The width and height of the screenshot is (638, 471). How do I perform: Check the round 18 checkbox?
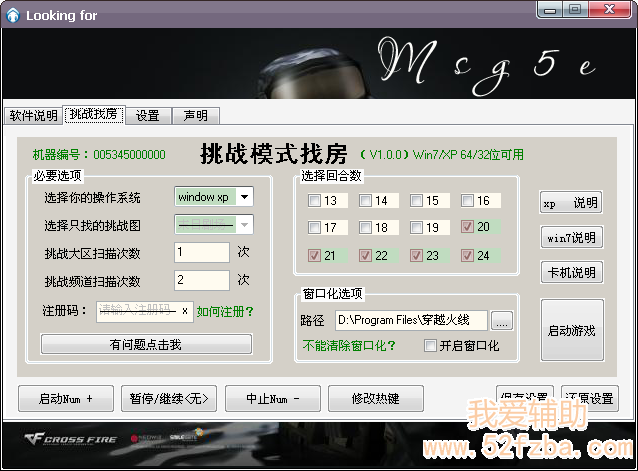pos(365,227)
